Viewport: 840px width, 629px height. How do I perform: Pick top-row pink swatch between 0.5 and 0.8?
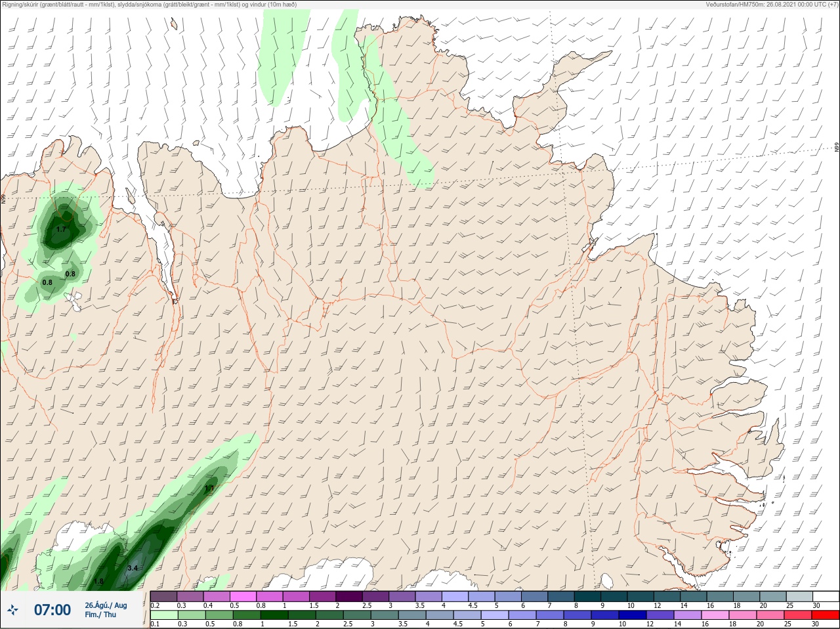tap(243, 596)
